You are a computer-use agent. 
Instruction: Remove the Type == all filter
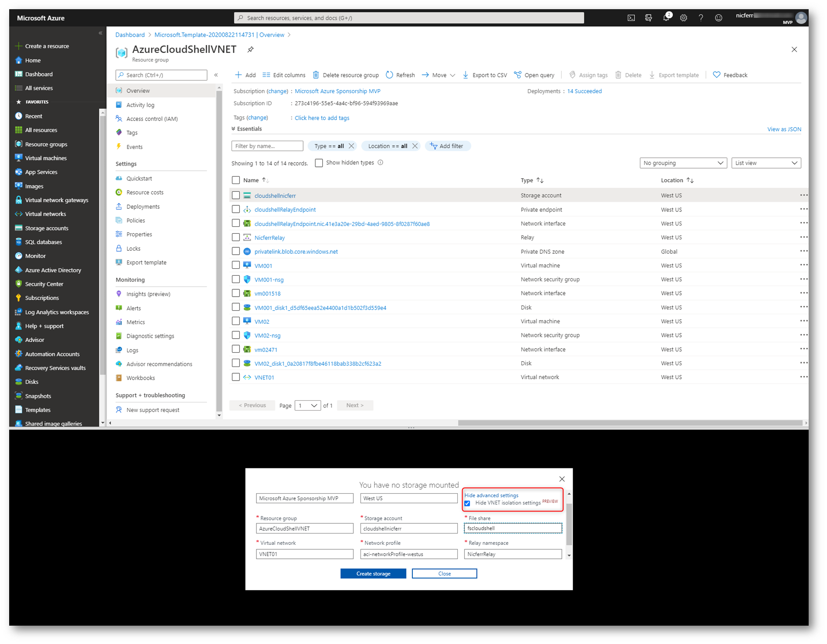pos(351,146)
